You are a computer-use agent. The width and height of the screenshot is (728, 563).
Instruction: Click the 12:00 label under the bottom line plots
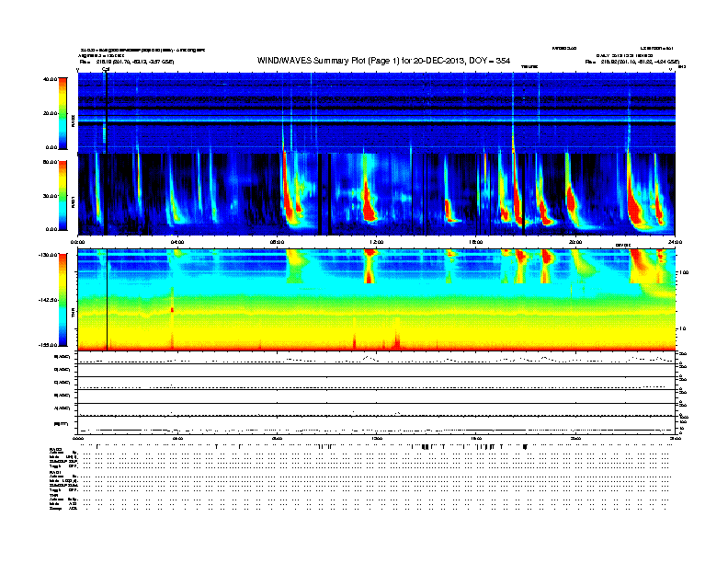pos(376,438)
